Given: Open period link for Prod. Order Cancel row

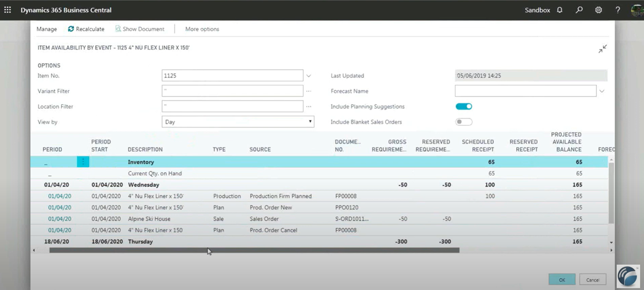Looking at the screenshot, I should coord(60,230).
